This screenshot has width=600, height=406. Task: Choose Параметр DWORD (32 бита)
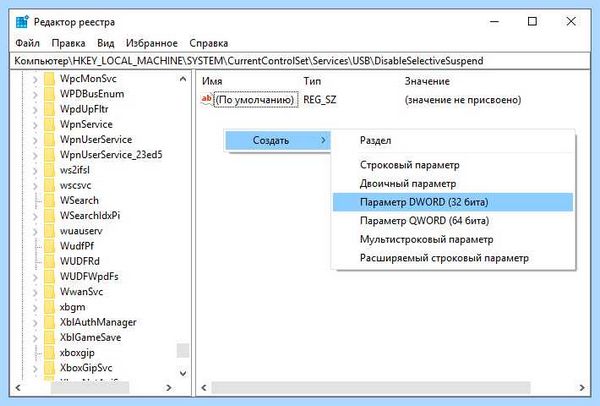coord(453,202)
